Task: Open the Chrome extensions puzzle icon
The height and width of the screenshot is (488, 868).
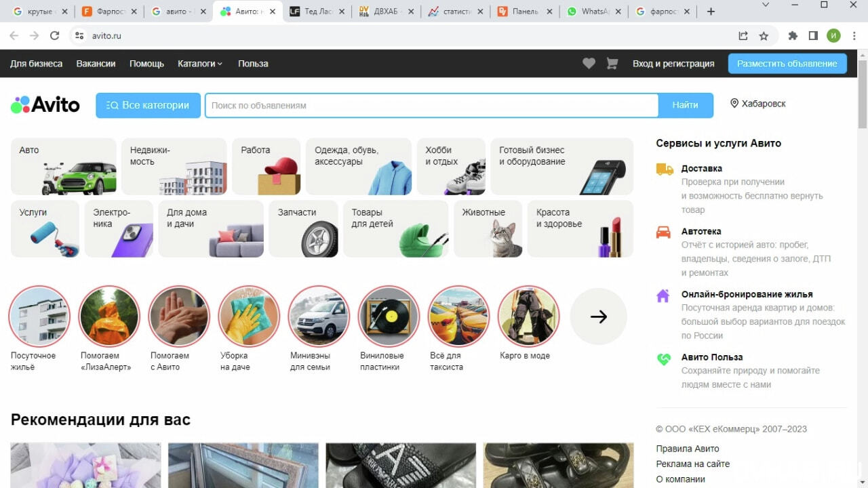Action: coord(793,36)
